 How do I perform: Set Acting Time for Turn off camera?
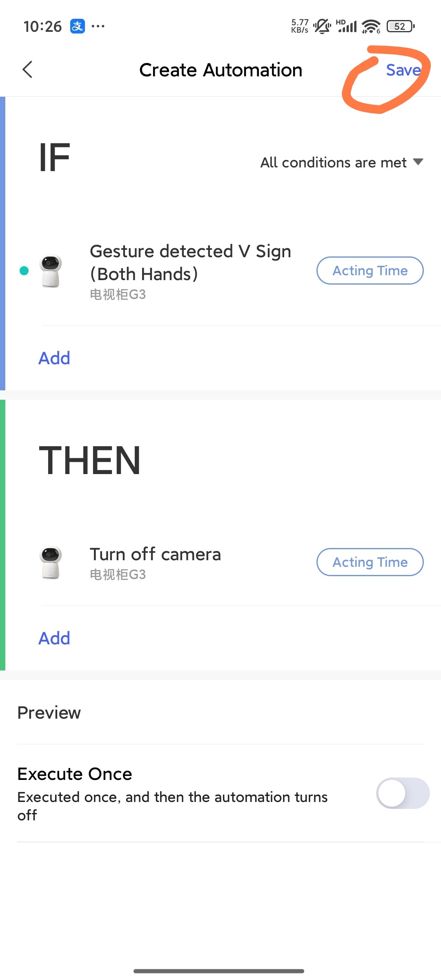point(370,562)
